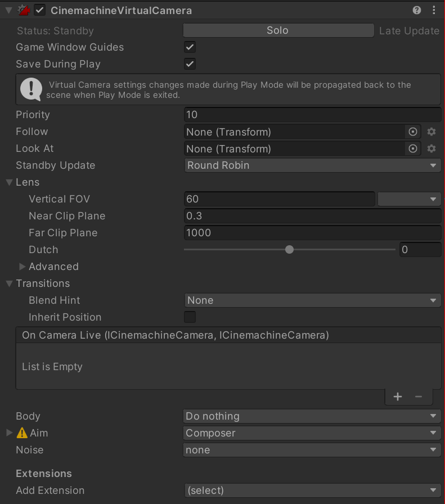Collapse the Transitions section

point(10,283)
